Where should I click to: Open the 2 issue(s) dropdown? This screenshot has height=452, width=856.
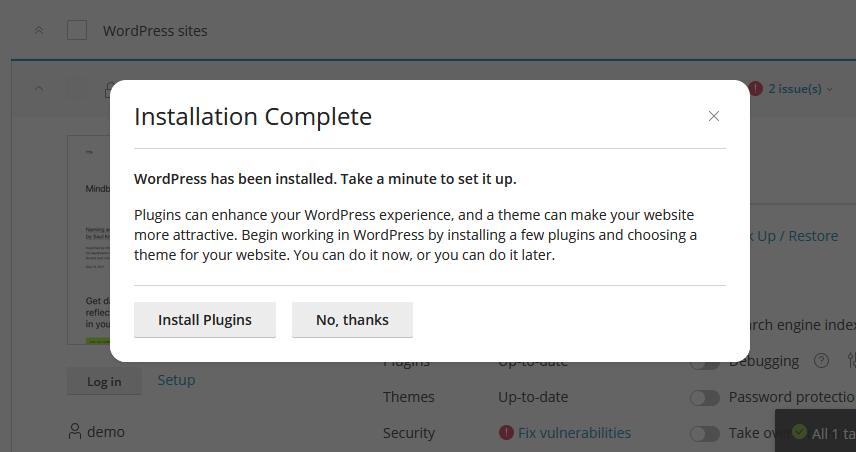[x=800, y=88]
